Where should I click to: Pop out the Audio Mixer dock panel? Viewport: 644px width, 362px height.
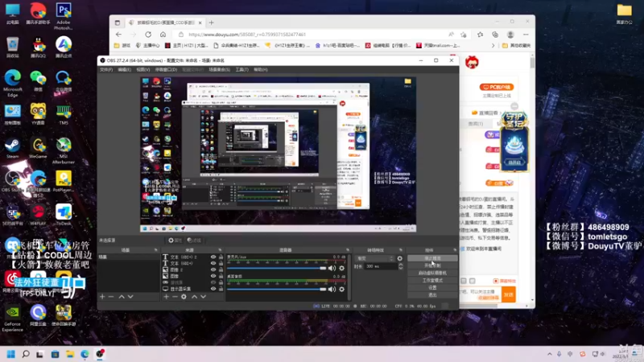(348, 250)
